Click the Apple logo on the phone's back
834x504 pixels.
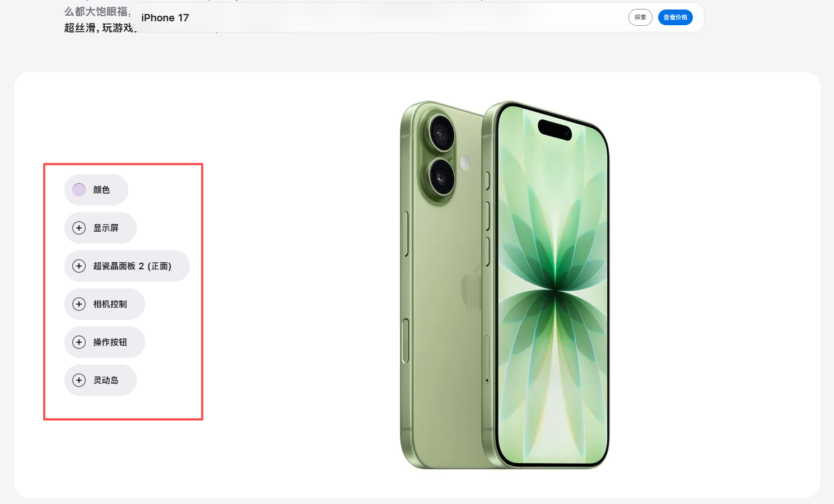pyautogui.click(x=472, y=287)
